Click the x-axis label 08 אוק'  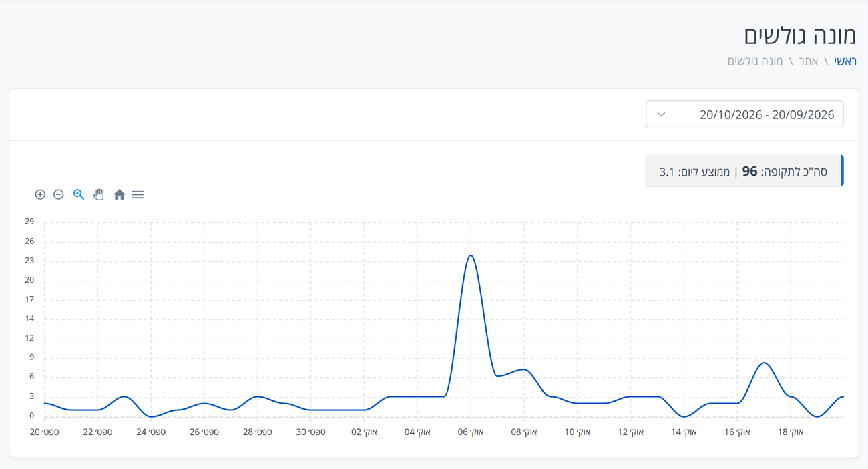(524, 432)
